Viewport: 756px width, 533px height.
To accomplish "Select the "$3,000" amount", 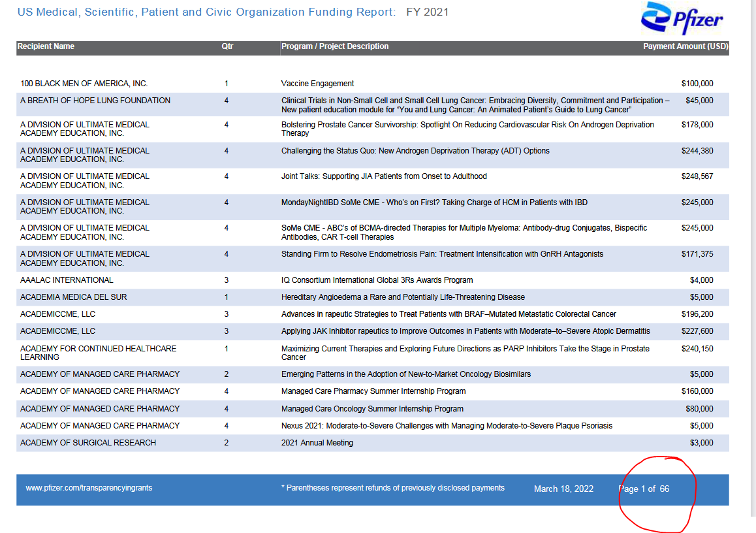I will click(x=702, y=442).
